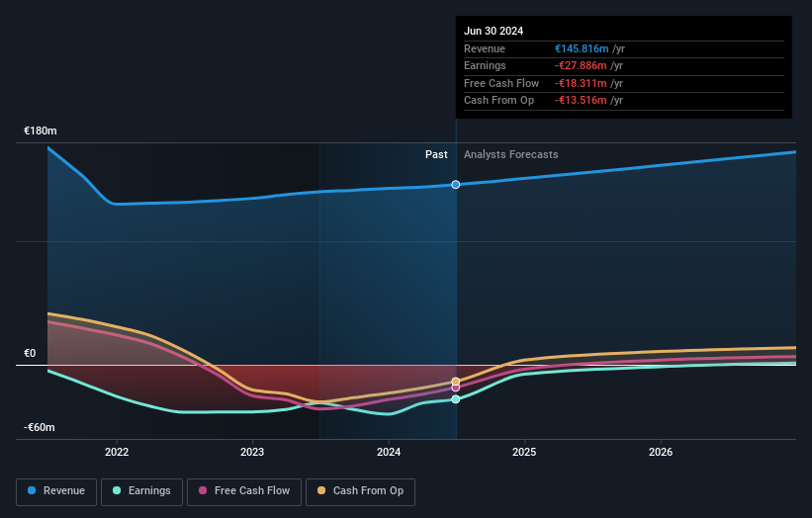The height and width of the screenshot is (518, 812).
Task: Click the Revenue row label in tooltip
Action: (485, 48)
